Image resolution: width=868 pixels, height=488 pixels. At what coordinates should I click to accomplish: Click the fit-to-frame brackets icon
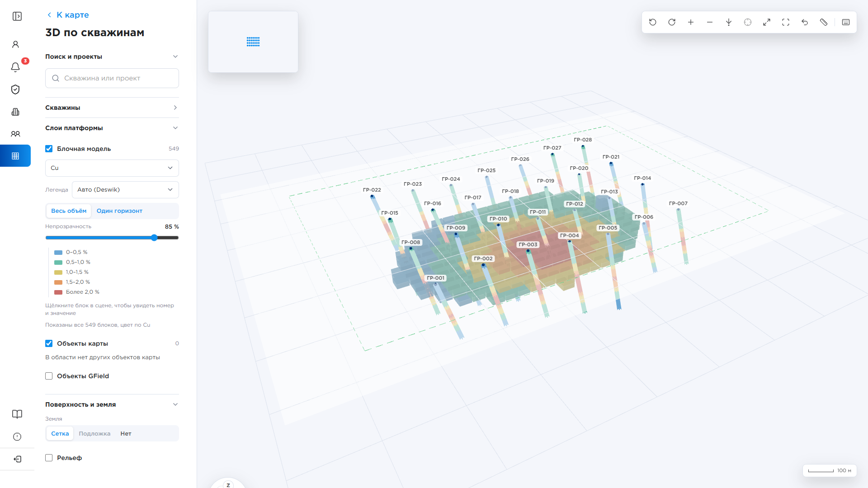(786, 22)
